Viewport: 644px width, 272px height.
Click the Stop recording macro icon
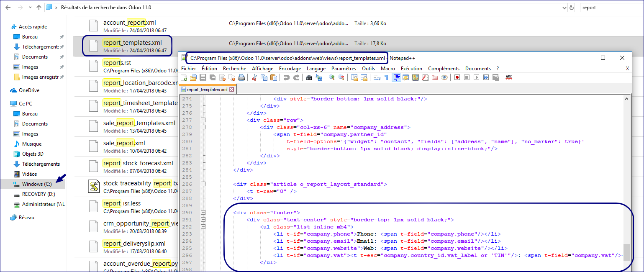[x=467, y=77]
